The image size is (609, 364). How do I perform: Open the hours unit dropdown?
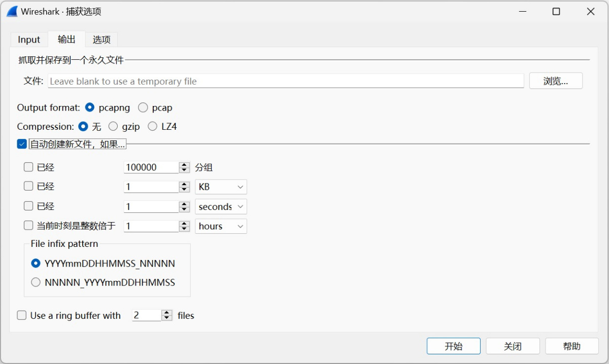(x=221, y=226)
